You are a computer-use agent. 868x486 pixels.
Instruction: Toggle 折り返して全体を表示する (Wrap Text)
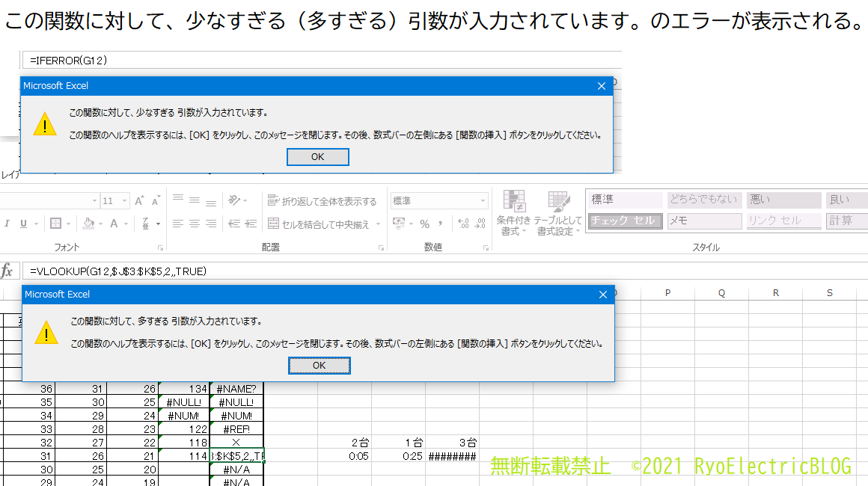pos(322,201)
